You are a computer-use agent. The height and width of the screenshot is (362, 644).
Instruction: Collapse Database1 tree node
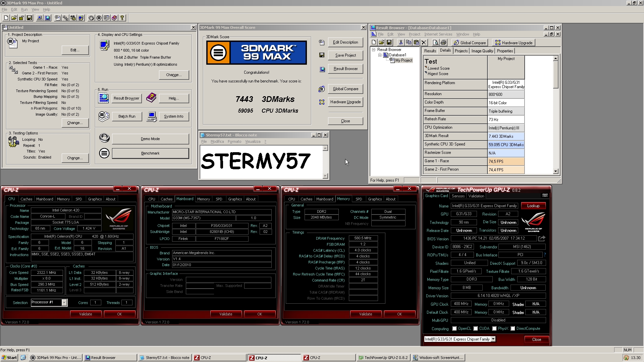click(x=380, y=55)
